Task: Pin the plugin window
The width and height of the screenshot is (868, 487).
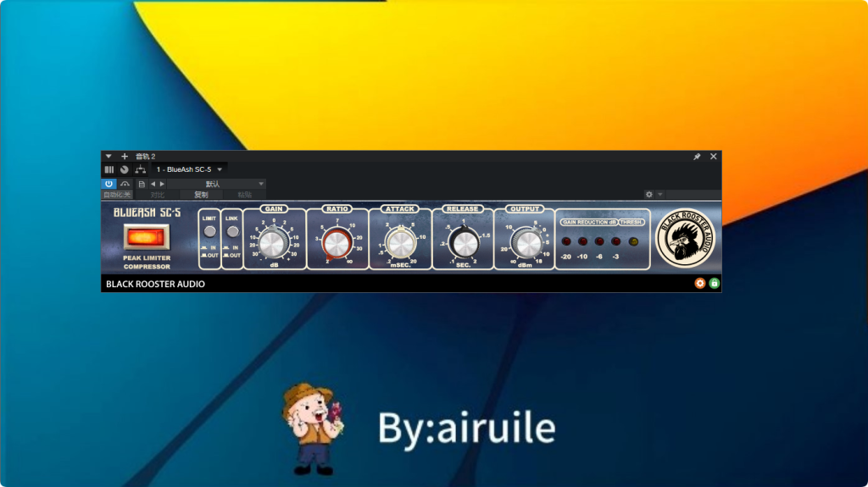Action: pos(697,157)
